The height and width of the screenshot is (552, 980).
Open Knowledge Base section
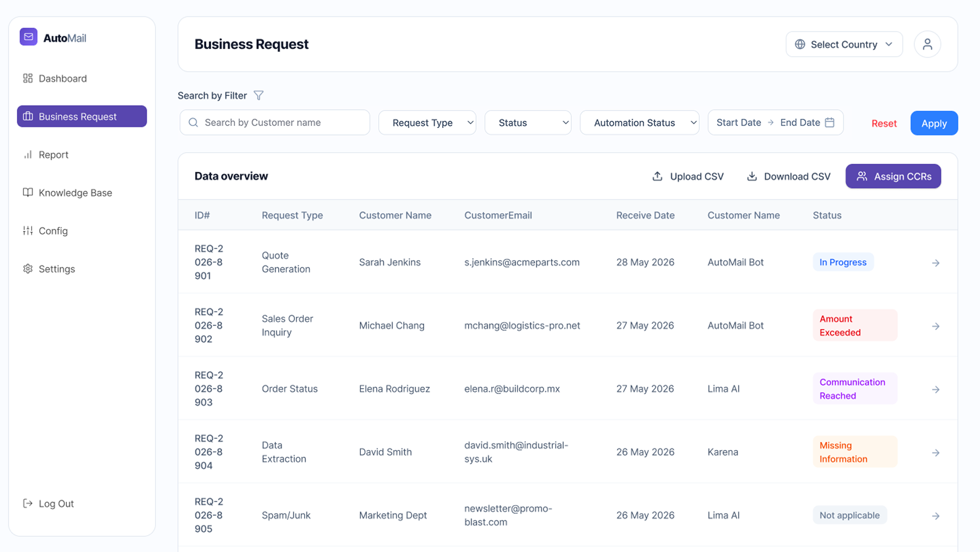(82, 193)
